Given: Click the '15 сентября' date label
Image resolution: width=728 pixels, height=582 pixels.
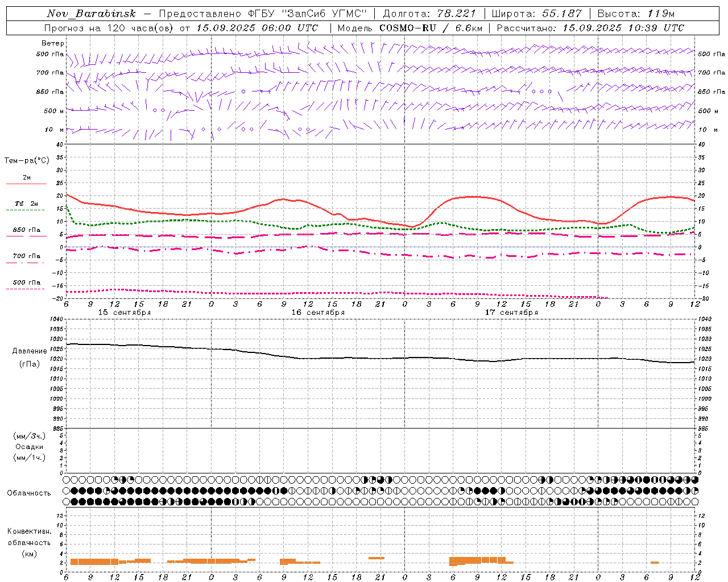Looking at the screenshot, I should [125, 313].
